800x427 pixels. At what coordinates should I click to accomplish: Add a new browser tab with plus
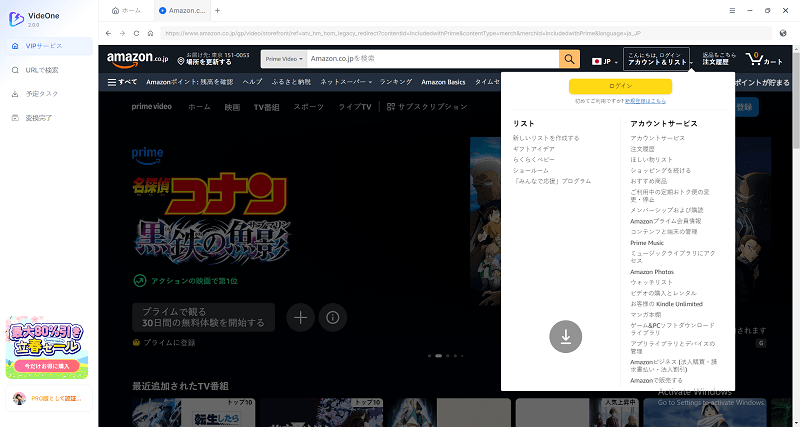217,10
